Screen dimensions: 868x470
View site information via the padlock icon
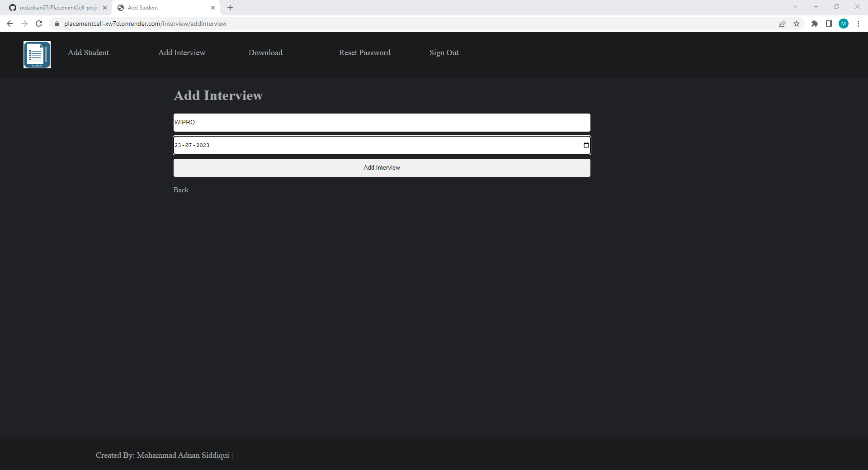tap(57, 24)
